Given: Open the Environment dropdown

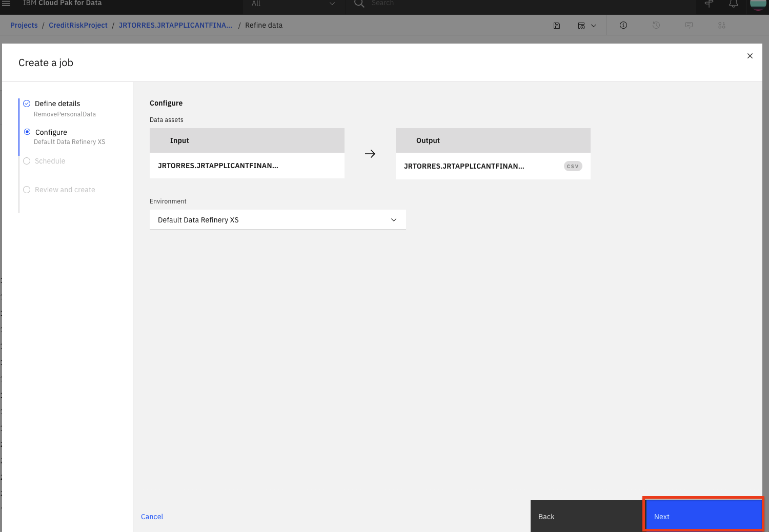Looking at the screenshot, I should click(278, 220).
